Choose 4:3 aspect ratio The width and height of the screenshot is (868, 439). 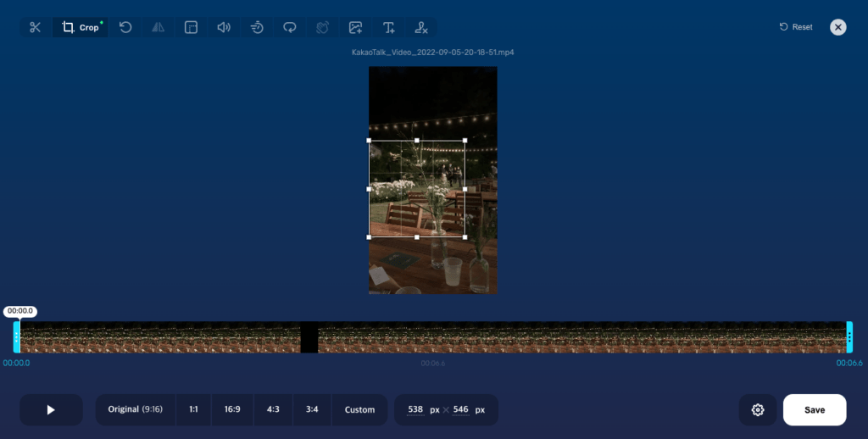point(273,409)
